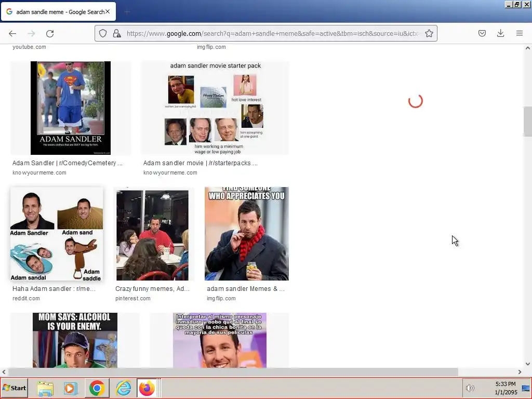The image size is (532, 399).
Task: Open the tracking protection shield
Action: click(x=103, y=33)
